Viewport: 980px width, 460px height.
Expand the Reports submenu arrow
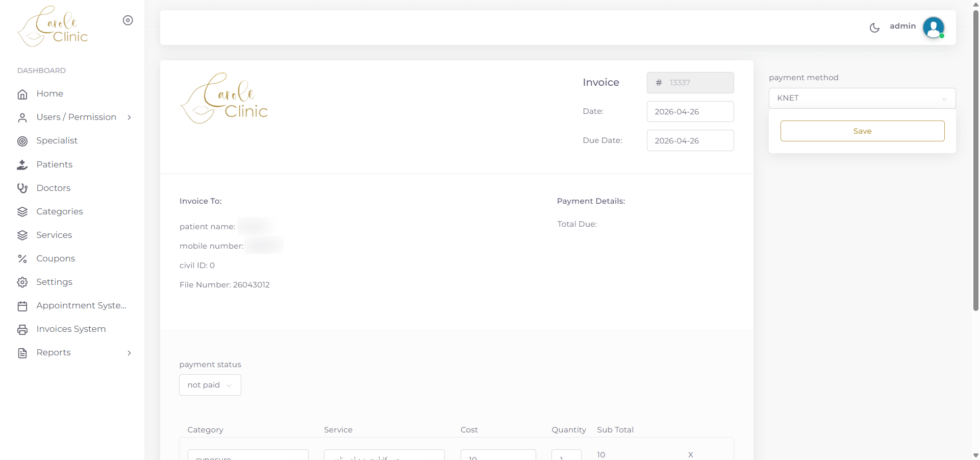tap(129, 353)
